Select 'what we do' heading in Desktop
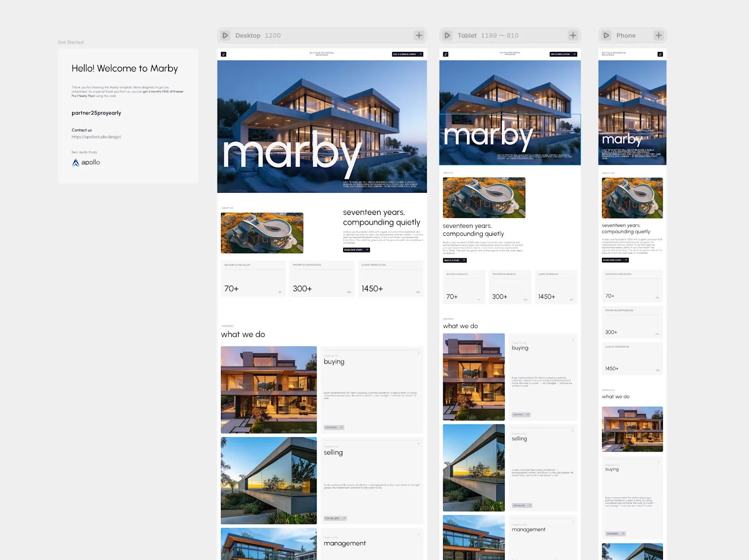This screenshot has height=560, width=749. [243, 335]
